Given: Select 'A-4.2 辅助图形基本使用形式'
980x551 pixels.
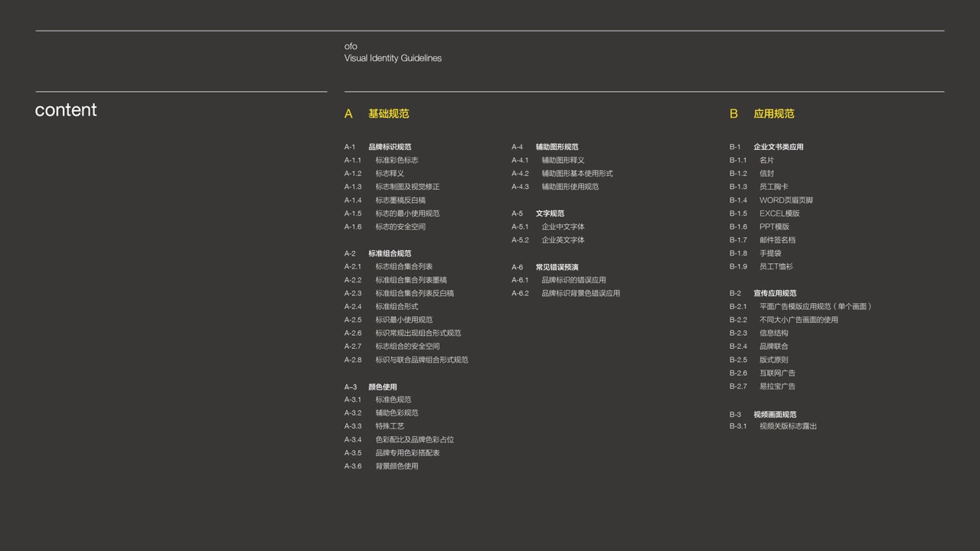Looking at the screenshot, I should [563, 174].
